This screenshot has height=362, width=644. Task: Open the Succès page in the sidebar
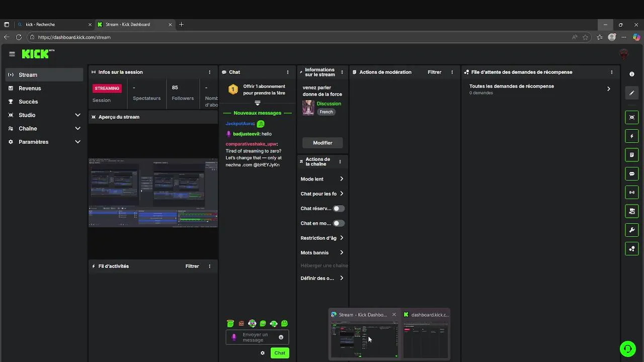(x=44, y=102)
